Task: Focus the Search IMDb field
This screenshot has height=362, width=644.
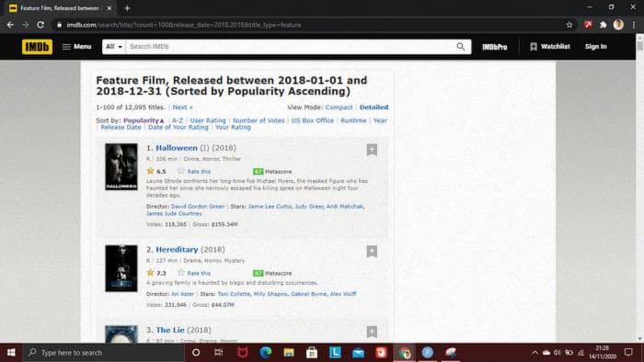Action: pos(290,47)
